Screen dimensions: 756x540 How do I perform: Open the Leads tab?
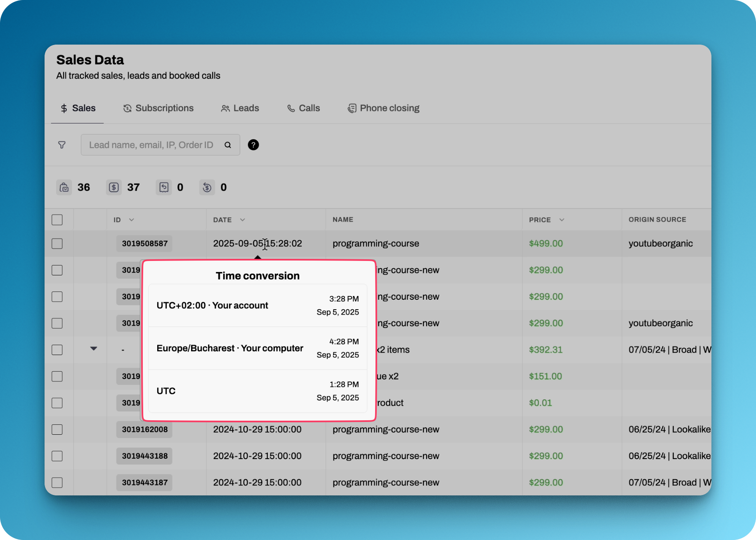240,108
